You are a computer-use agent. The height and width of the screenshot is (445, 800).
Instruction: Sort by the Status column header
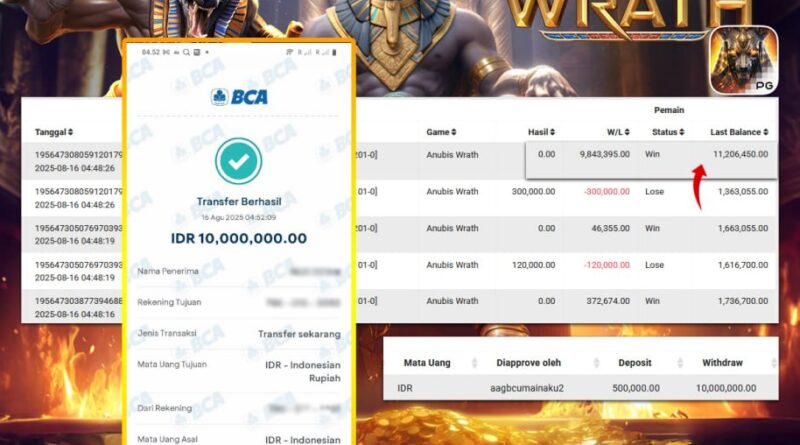pyautogui.click(x=668, y=132)
